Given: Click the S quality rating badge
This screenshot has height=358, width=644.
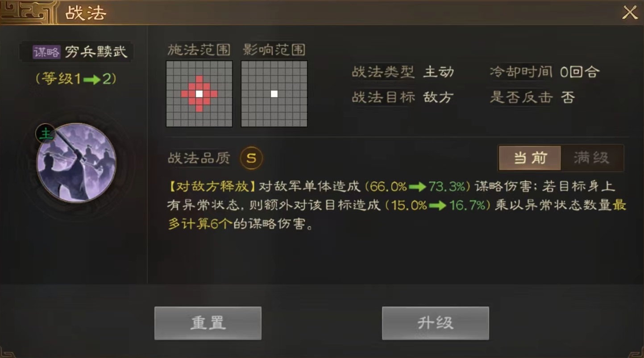Looking at the screenshot, I should pyautogui.click(x=251, y=158).
